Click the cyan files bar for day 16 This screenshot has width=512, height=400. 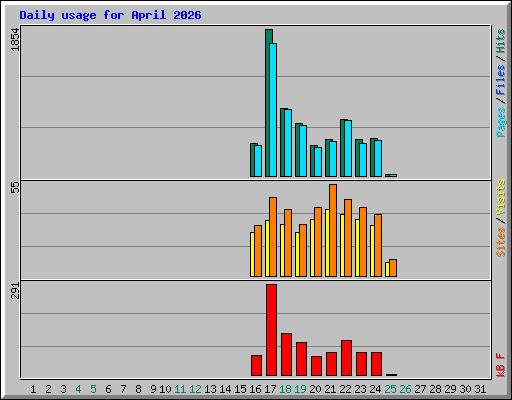point(258,161)
